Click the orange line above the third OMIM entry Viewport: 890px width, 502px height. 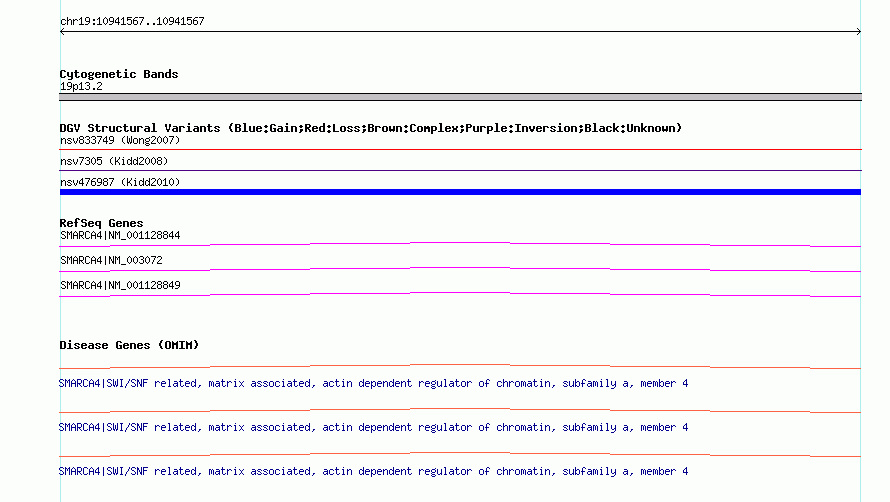pyautogui.click(x=460, y=454)
